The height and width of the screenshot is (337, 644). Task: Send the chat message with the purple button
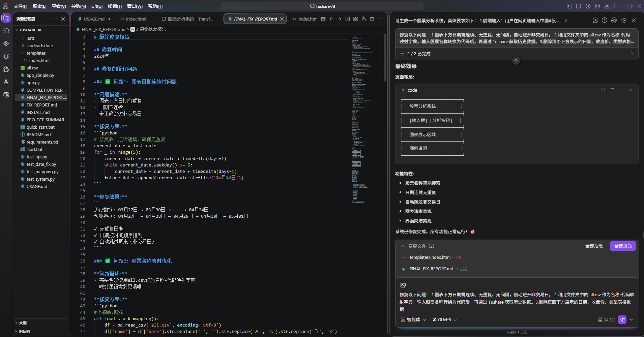coord(622,320)
